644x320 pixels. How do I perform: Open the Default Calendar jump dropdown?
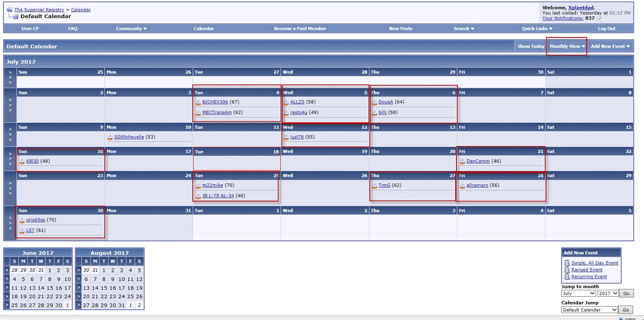click(589, 310)
